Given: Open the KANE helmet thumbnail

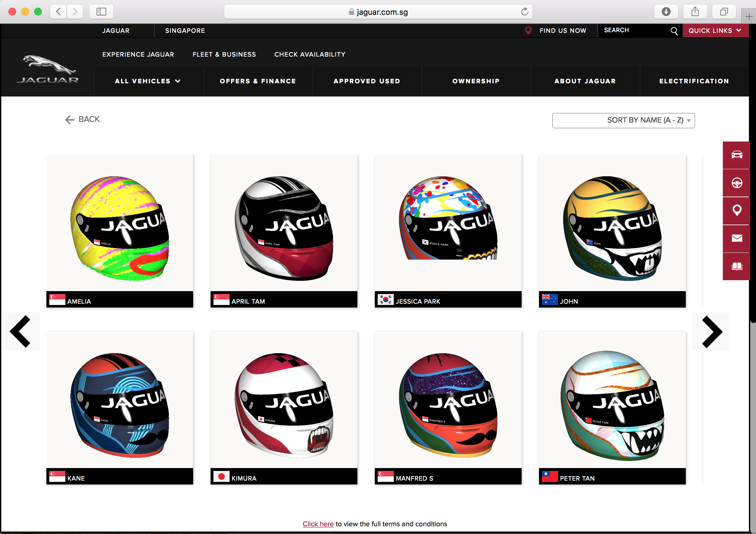Looking at the screenshot, I should [x=120, y=400].
